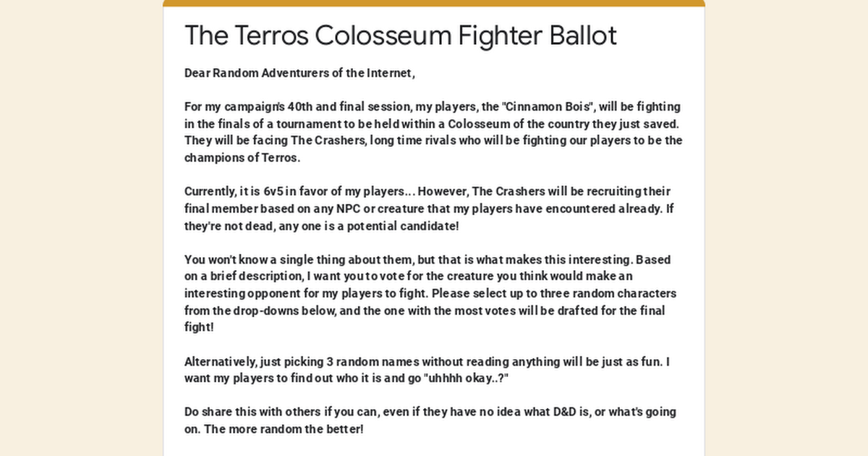Screen dimensions: 868x456
Task: Click the beige page background right of form
Action: pos(786,228)
